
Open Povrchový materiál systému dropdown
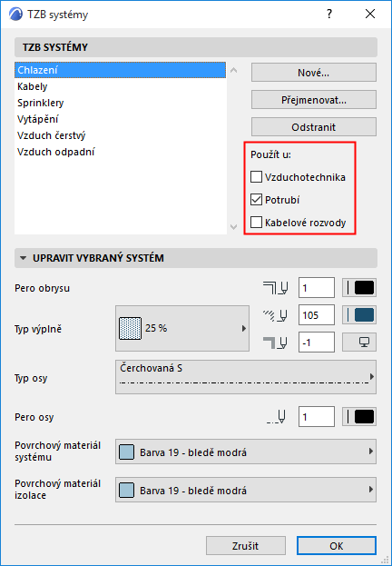tap(246, 452)
